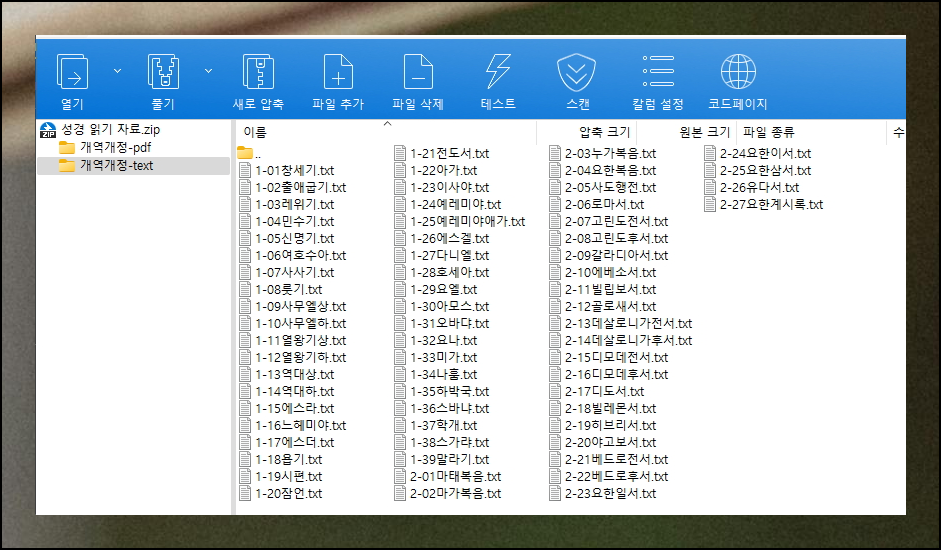The width and height of the screenshot is (941, 550).
Task: Open the dropdown arrow next to 풀기
Action: click(x=208, y=71)
